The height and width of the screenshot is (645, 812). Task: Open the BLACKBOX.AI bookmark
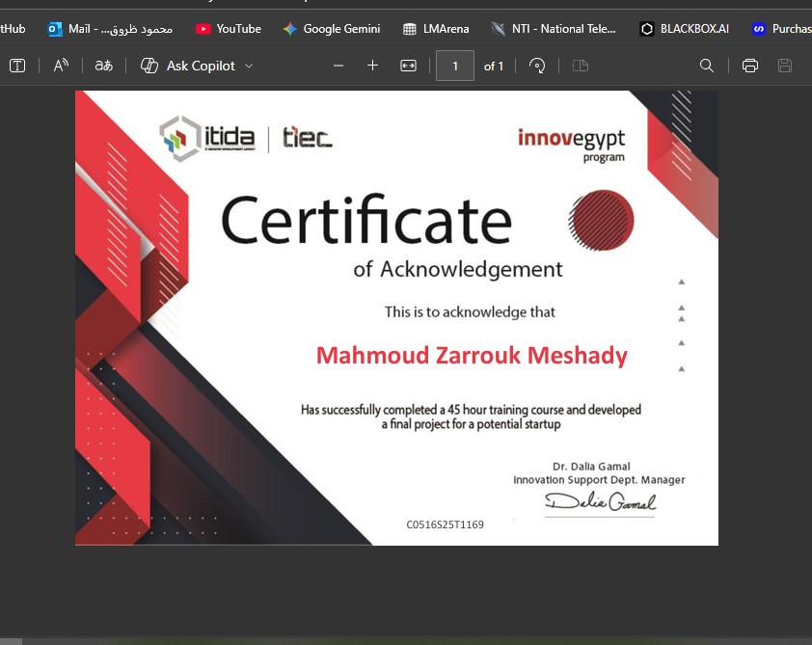click(684, 28)
